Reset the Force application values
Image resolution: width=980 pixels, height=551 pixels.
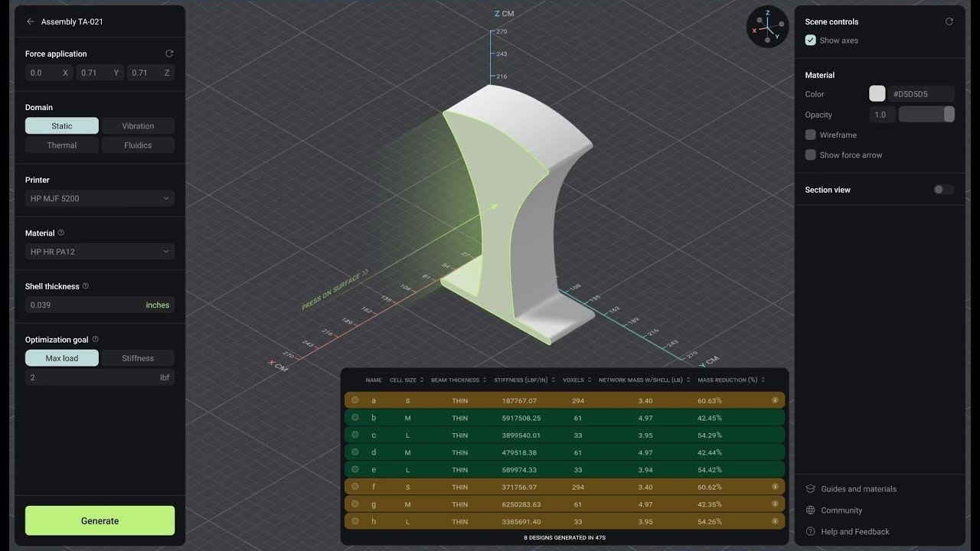click(169, 54)
